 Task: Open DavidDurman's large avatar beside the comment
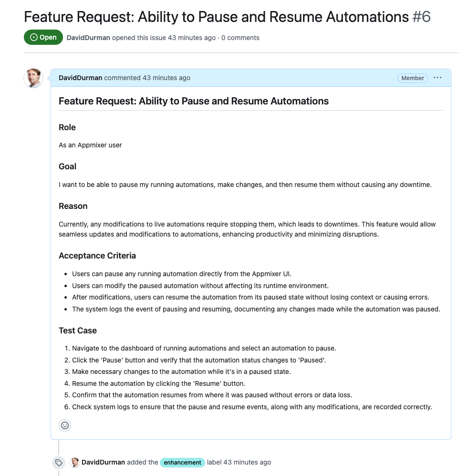pos(33,78)
